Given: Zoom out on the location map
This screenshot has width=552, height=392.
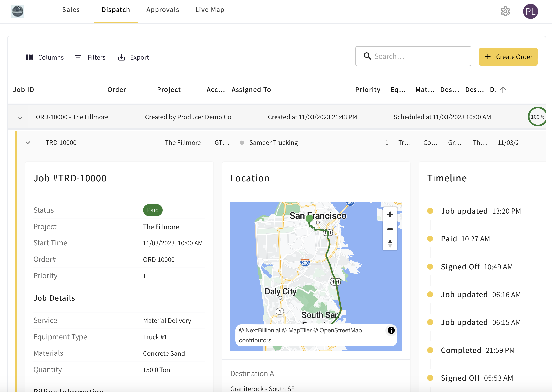Looking at the screenshot, I should point(390,229).
